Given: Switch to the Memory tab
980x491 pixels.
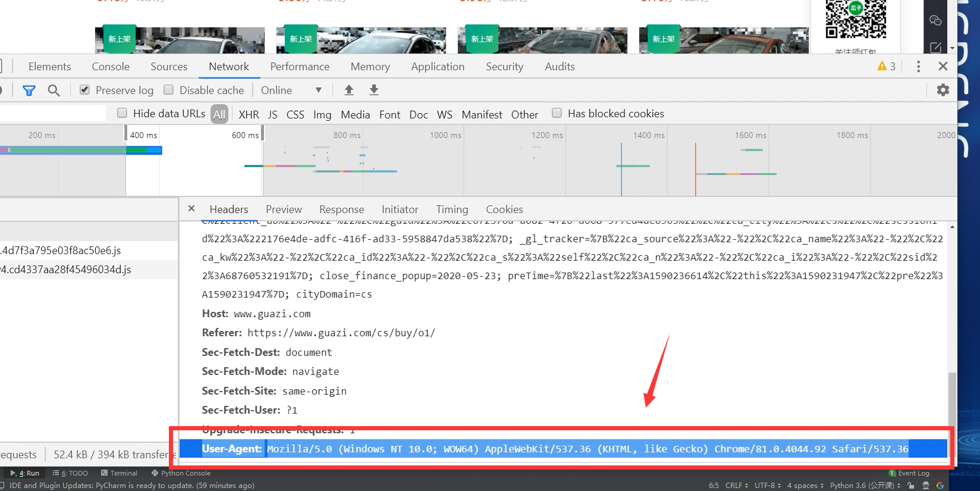Looking at the screenshot, I should point(370,67).
